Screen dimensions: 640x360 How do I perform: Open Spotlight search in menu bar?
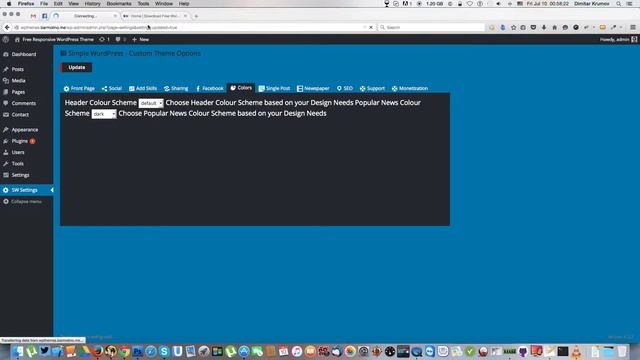(619, 4)
